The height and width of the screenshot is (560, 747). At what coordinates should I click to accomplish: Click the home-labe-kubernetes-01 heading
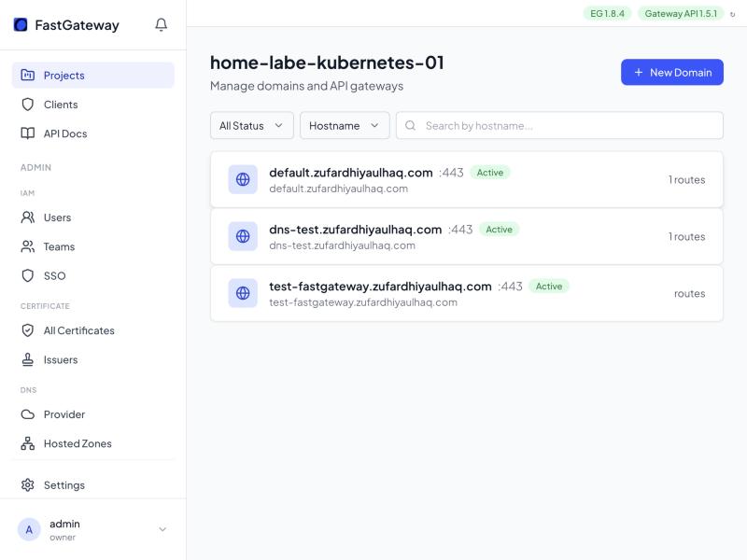[327, 63]
